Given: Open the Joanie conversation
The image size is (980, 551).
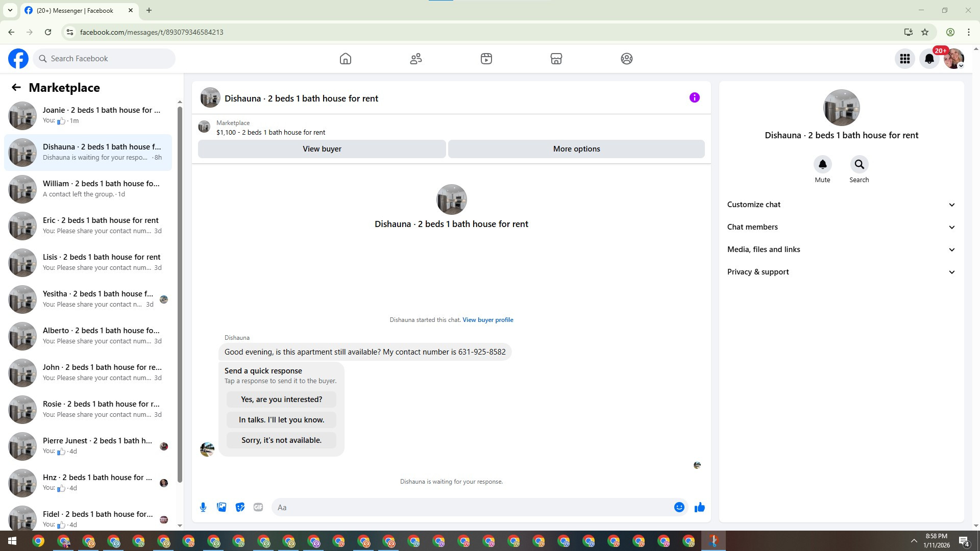Looking at the screenshot, I should 88,116.
